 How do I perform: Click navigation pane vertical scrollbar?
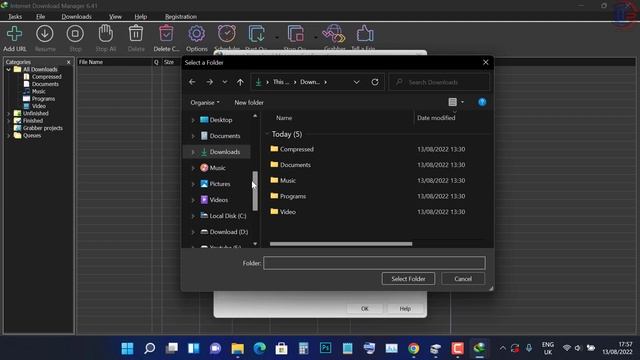tap(255, 190)
